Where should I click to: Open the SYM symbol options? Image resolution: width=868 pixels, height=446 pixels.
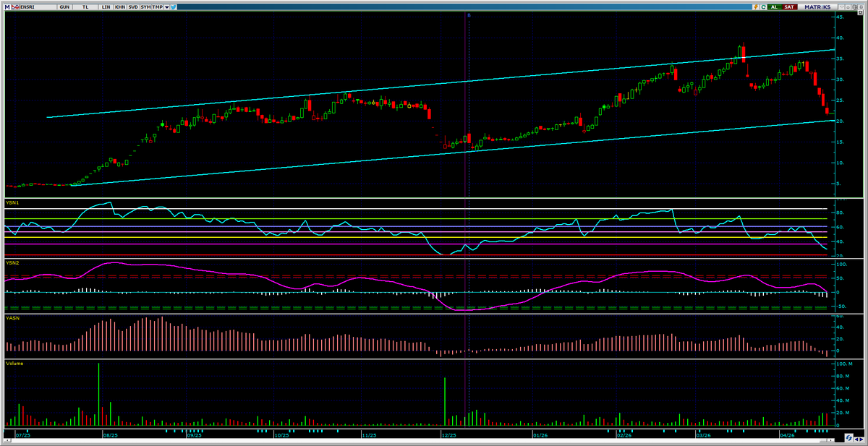pyautogui.click(x=145, y=7)
